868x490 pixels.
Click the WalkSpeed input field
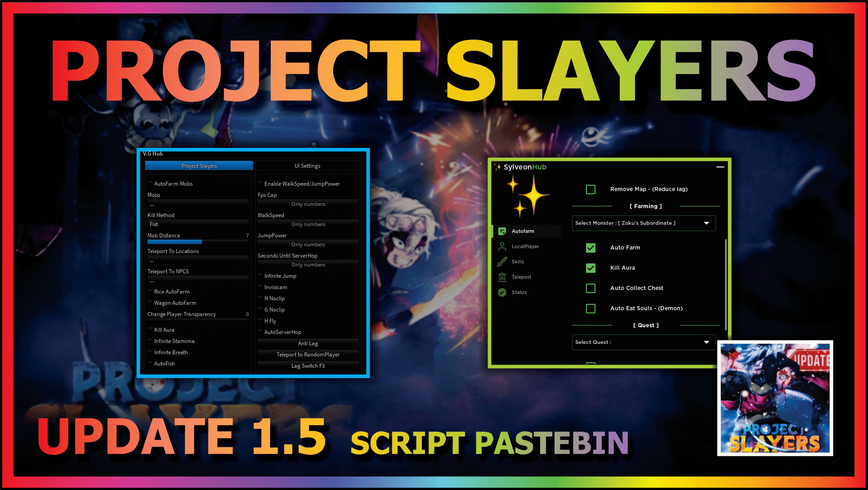click(309, 223)
